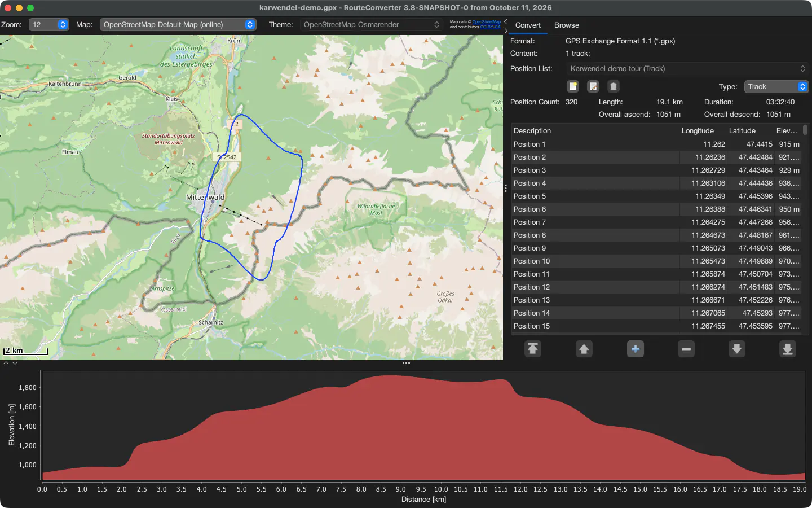Screen dimensions: 812x508
Task: Select the Position 15 row
Action: pyautogui.click(x=656, y=326)
